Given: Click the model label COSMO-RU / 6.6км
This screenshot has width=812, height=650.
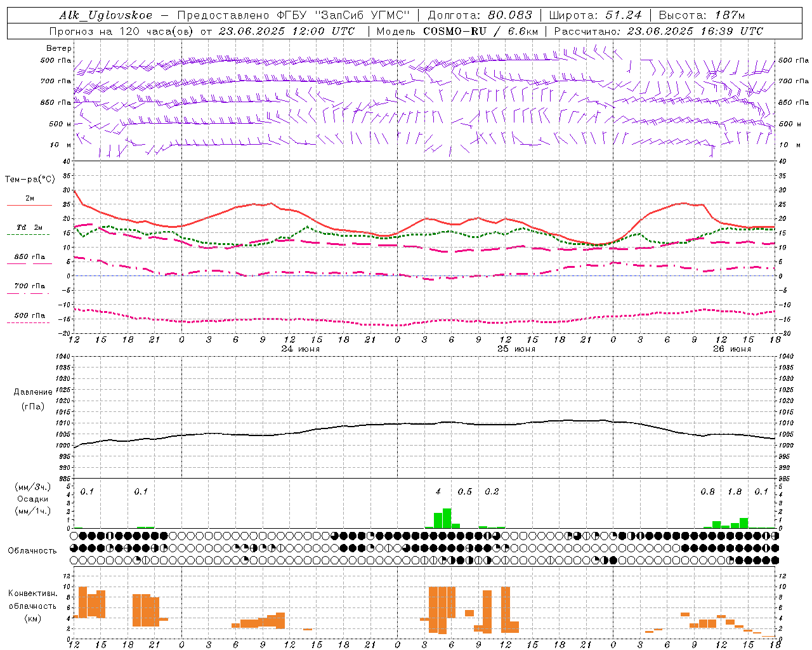Looking at the screenshot, I should point(481,31).
